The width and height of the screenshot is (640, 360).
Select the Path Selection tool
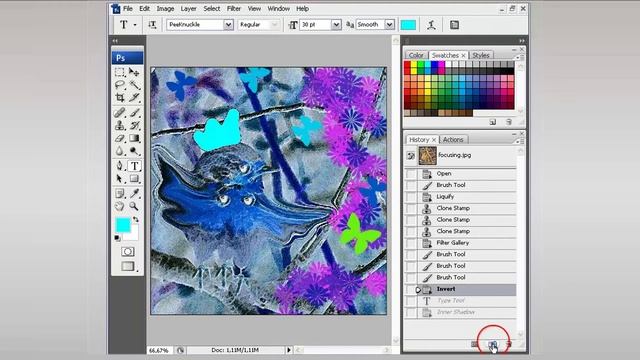point(120,179)
